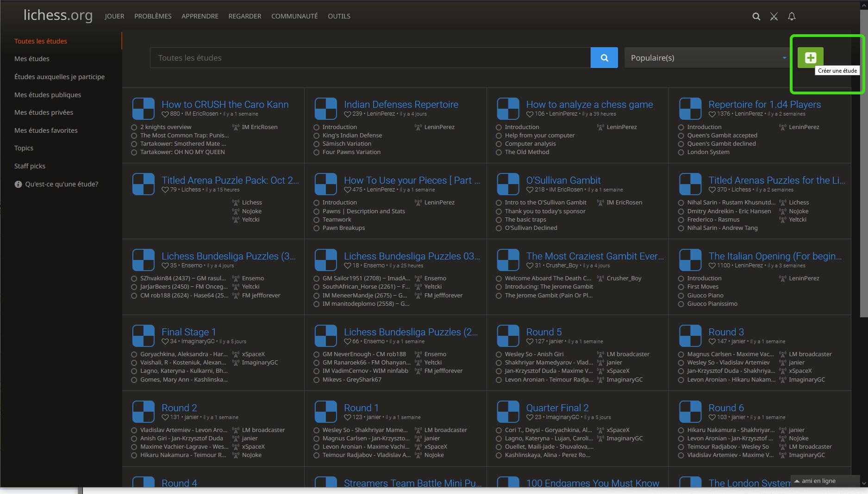This screenshot has width=868, height=494.
Task: Select the 'Giuoco Piano' chapter circle
Action: point(681,296)
